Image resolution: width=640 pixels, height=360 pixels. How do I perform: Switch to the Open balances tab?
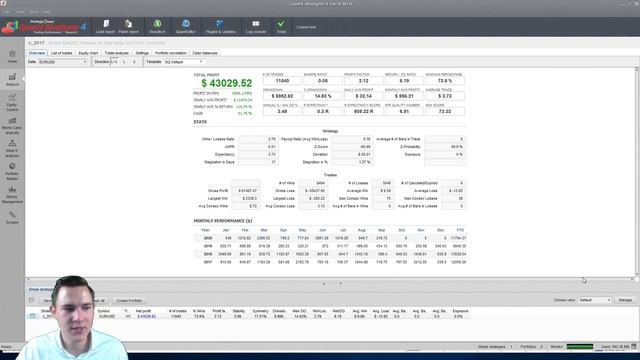(x=205, y=53)
